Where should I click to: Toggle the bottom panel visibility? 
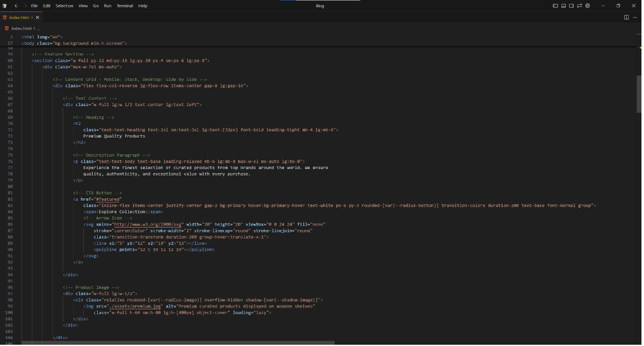(x=563, y=6)
